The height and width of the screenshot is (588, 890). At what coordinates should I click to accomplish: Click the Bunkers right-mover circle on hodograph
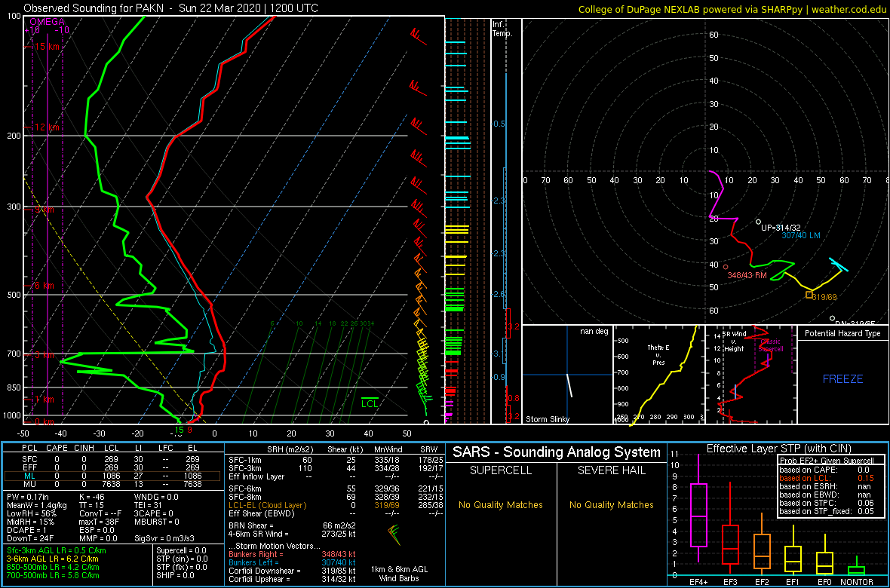point(726,266)
